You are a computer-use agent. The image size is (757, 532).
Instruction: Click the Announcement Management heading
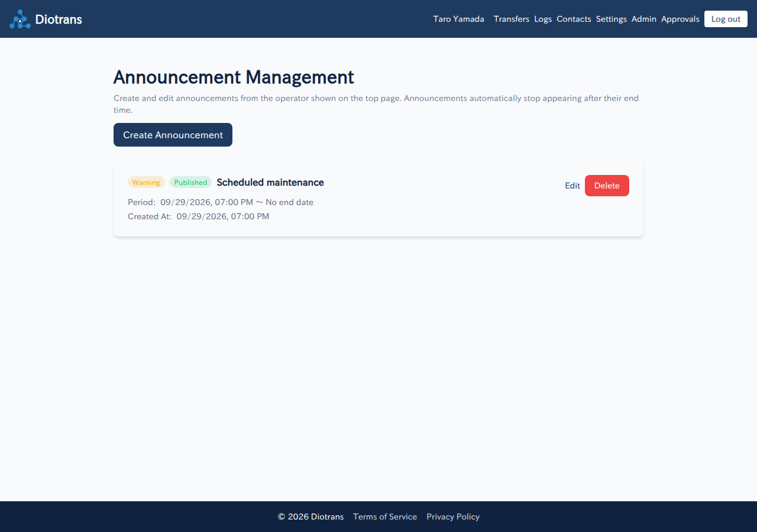pyautogui.click(x=234, y=77)
